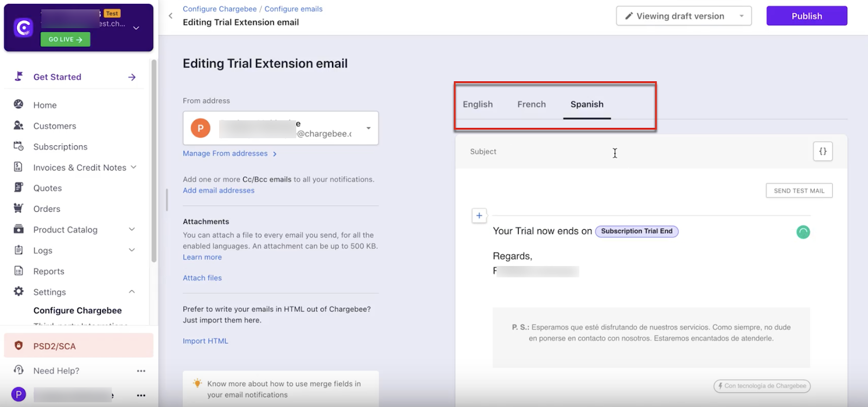Switch to the French language tab
This screenshot has width=868, height=407.
click(x=531, y=104)
